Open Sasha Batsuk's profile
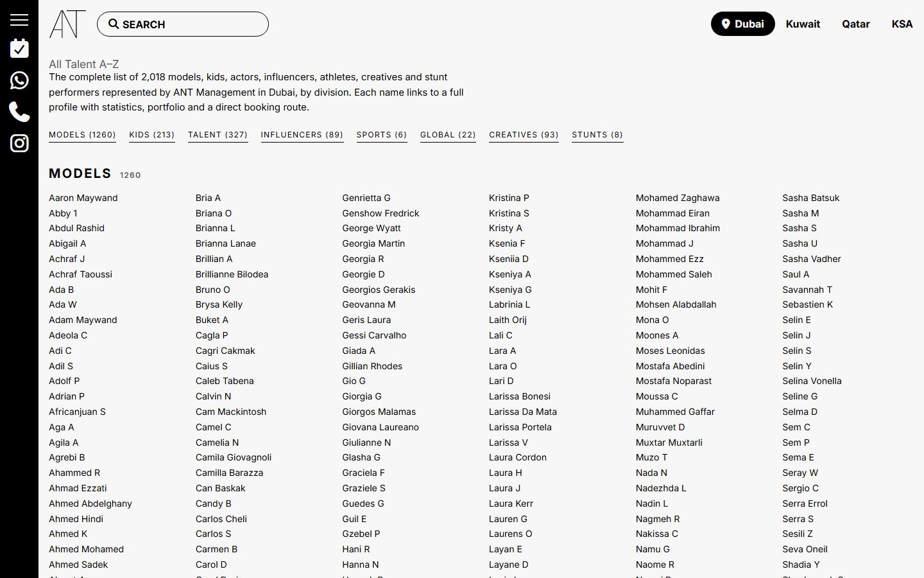 811,198
